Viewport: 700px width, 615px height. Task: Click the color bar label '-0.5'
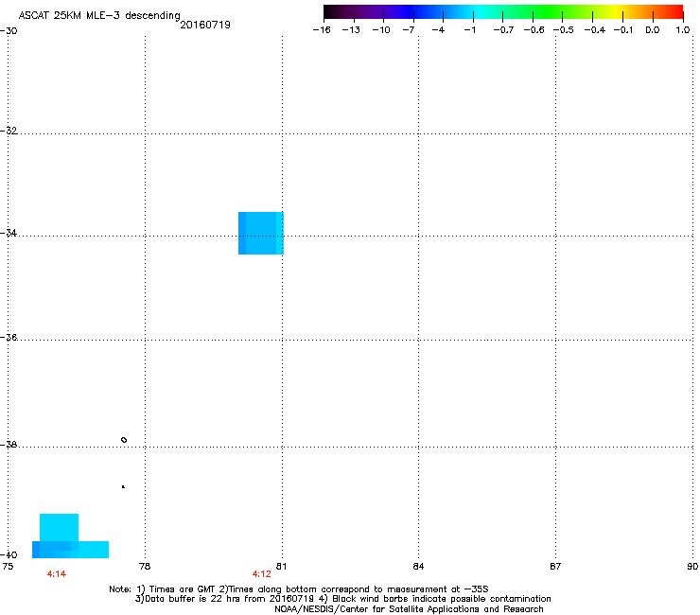[x=563, y=30]
